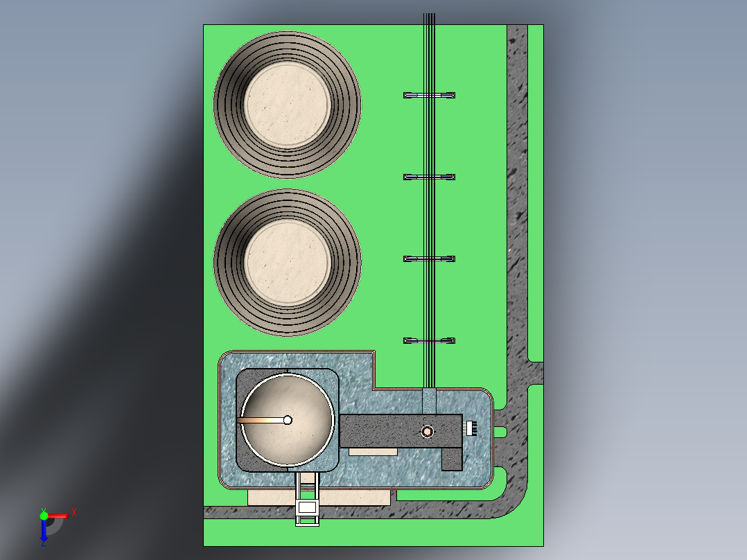This screenshot has width=747, height=560.
Task: Select the lowest pipe support bracket
Action: [429, 341]
